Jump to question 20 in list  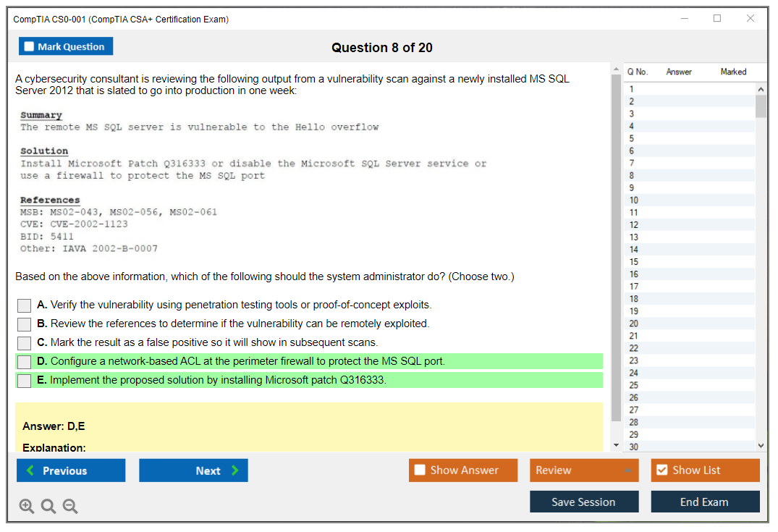point(634,324)
